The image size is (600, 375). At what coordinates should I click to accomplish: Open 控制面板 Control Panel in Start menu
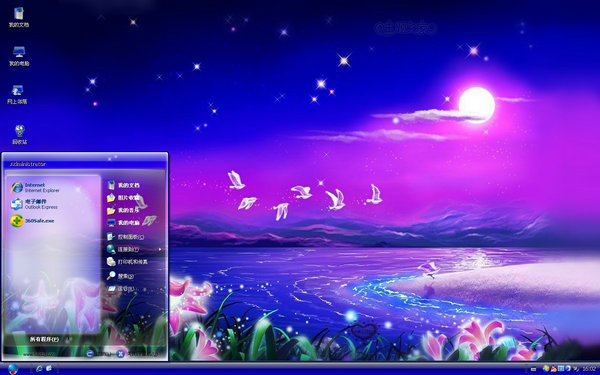[126, 237]
